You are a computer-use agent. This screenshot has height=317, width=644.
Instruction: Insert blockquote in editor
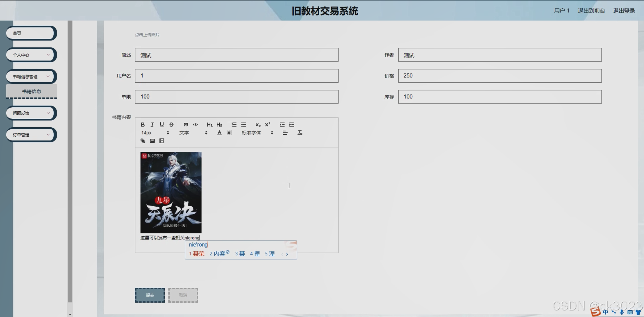click(x=186, y=124)
